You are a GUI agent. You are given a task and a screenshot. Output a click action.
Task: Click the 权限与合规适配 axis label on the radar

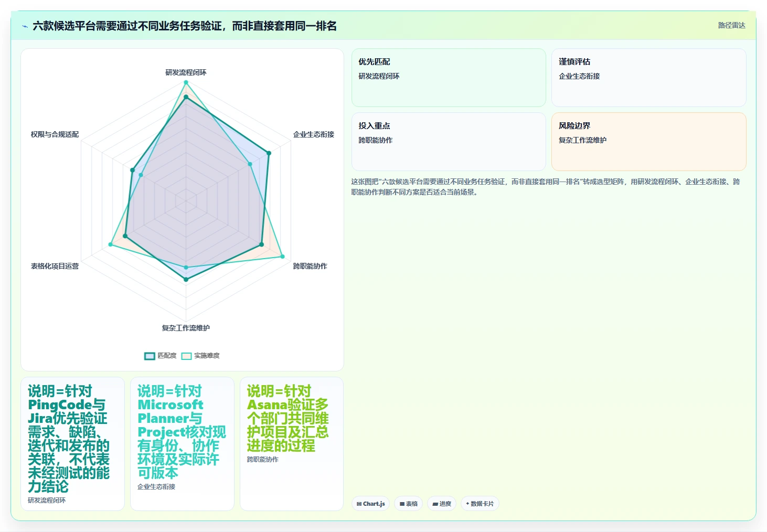[55, 134]
